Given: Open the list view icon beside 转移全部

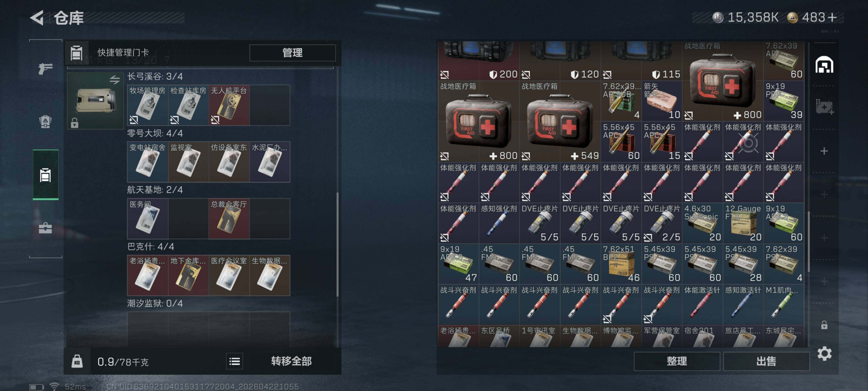Looking at the screenshot, I should 234,361.
